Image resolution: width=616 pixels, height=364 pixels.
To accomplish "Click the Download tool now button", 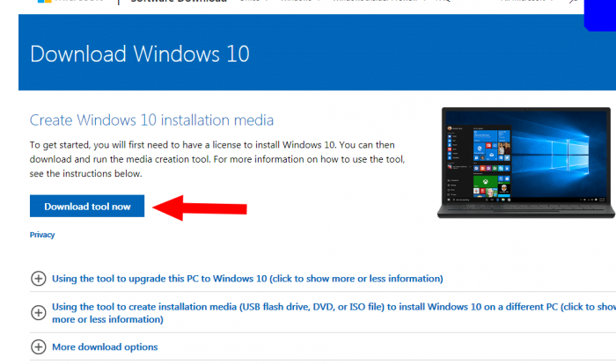I will pos(87,206).
